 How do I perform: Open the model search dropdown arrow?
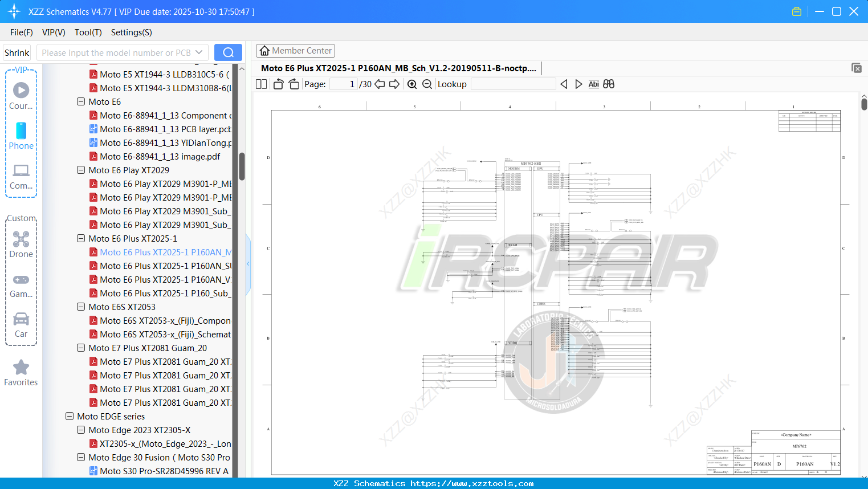pyautogui.click(x=198, y=52)
